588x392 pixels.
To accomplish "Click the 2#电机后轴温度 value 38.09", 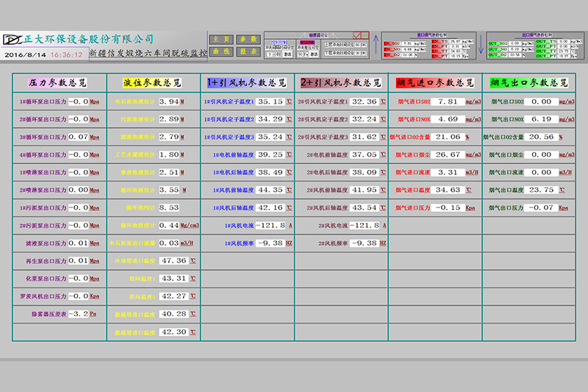I will point(365,173).
